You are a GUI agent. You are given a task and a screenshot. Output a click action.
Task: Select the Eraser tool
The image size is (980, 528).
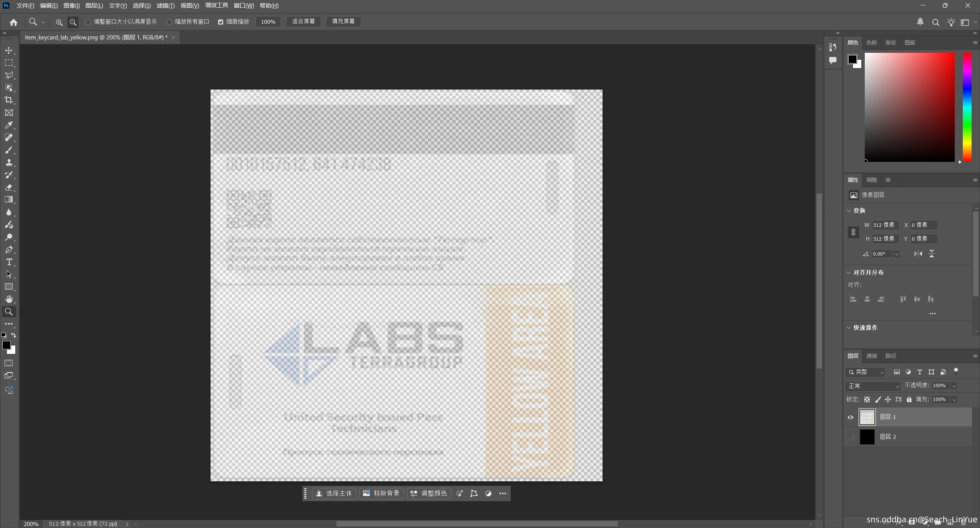pos(9,187)
